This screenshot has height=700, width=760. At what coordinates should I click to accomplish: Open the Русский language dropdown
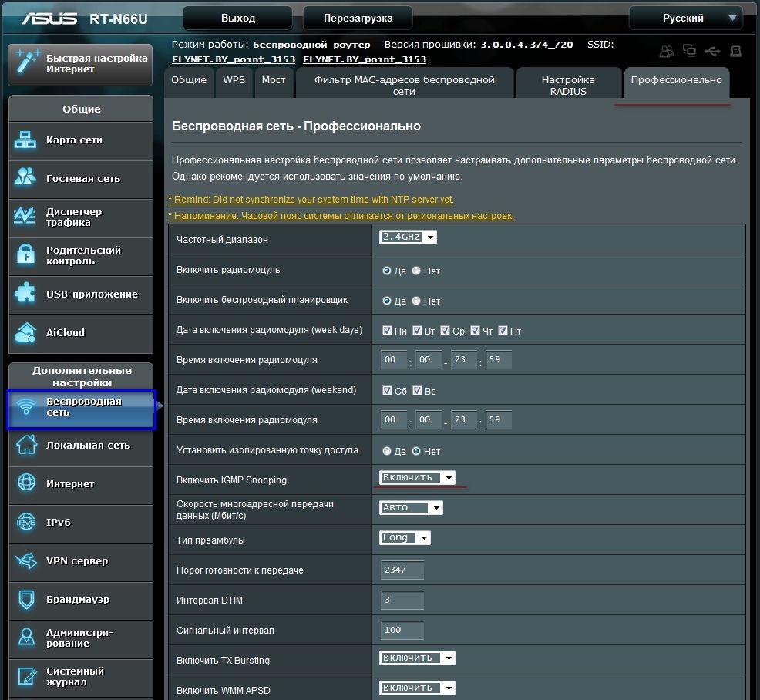point(685,19)
